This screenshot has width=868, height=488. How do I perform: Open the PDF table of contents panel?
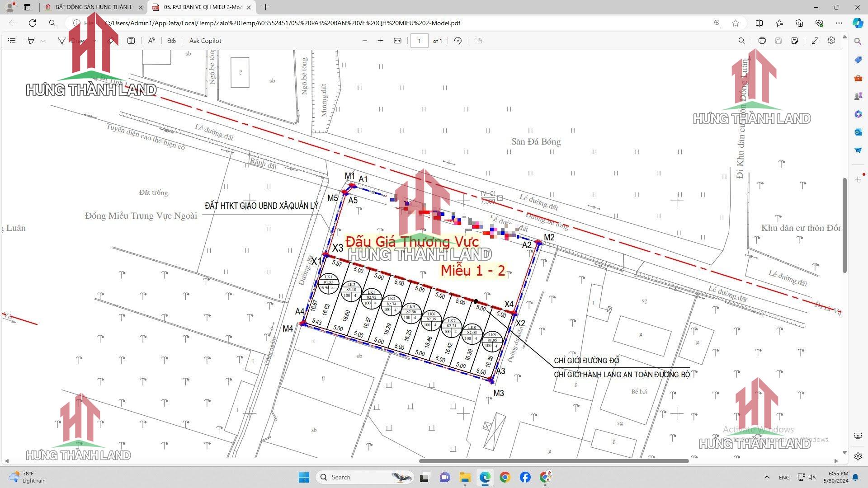coord(12,41)
